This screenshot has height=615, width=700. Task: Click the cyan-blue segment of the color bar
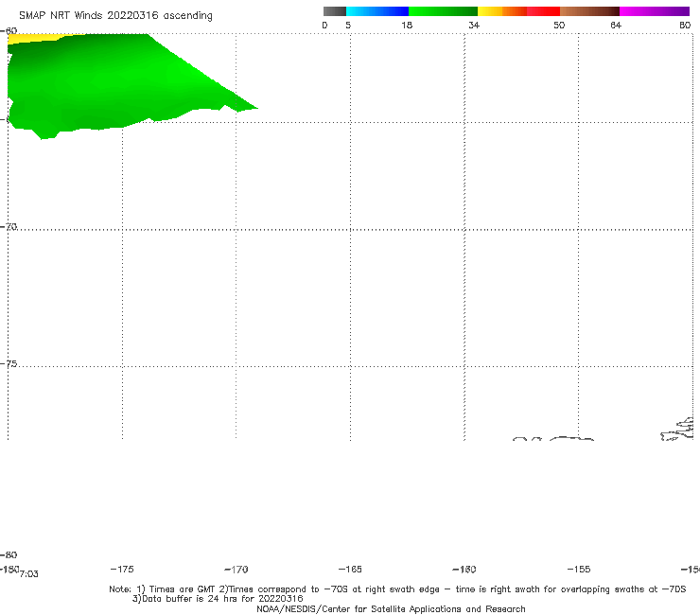pyautogui.click(x=377, y=11)
